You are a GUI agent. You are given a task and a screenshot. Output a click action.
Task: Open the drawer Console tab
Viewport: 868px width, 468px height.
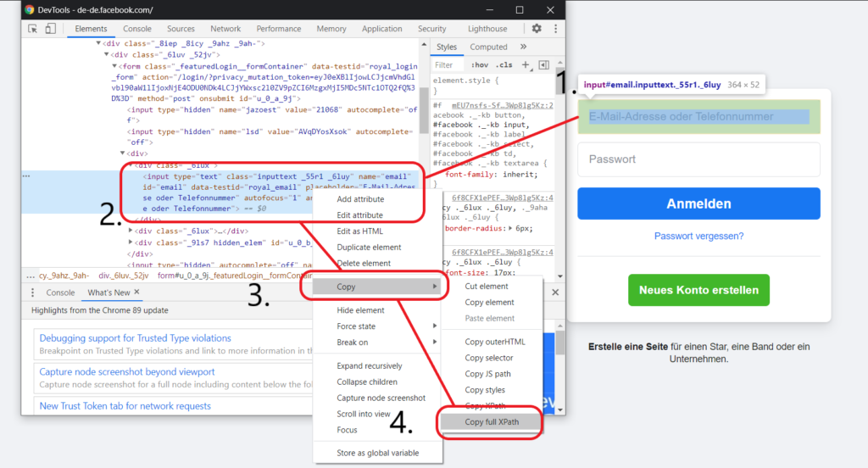pos(60,292)
